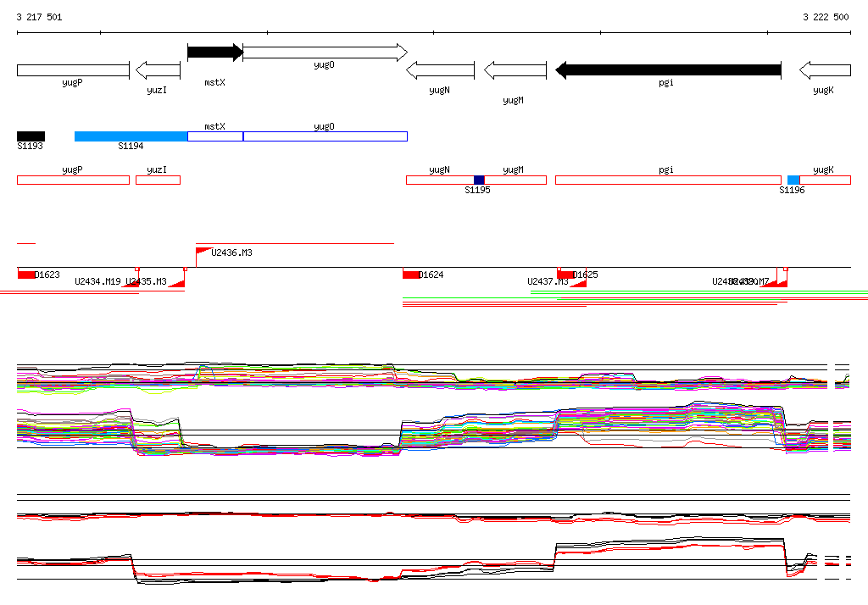Click the start coordinate 3 217 501
Screen dimensions: 868x605
(39, 17)
